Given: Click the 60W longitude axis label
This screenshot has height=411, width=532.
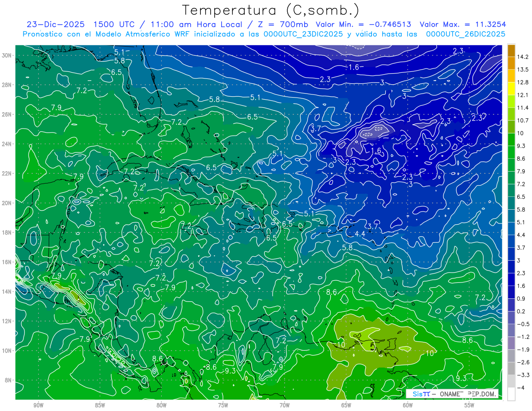Looking at the screenshot, I should tap(407, 405).
